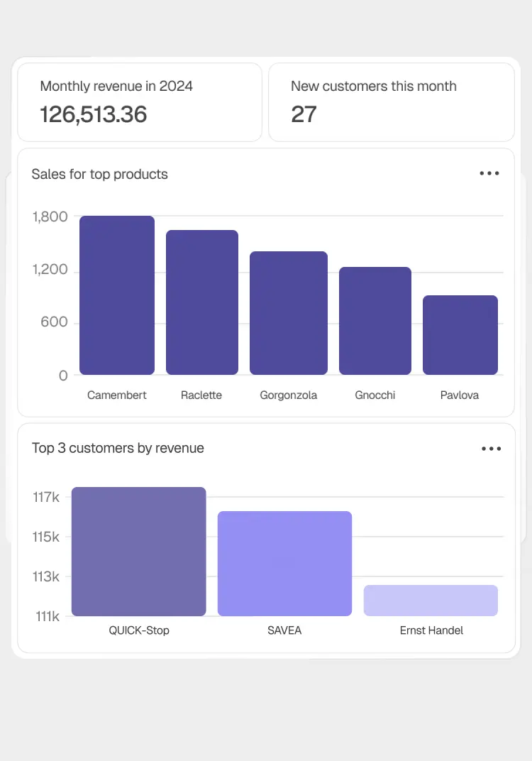This screenshot has height=761, width=532.
Task: Click the Pavlova bar
Action: tap(460, 335)
